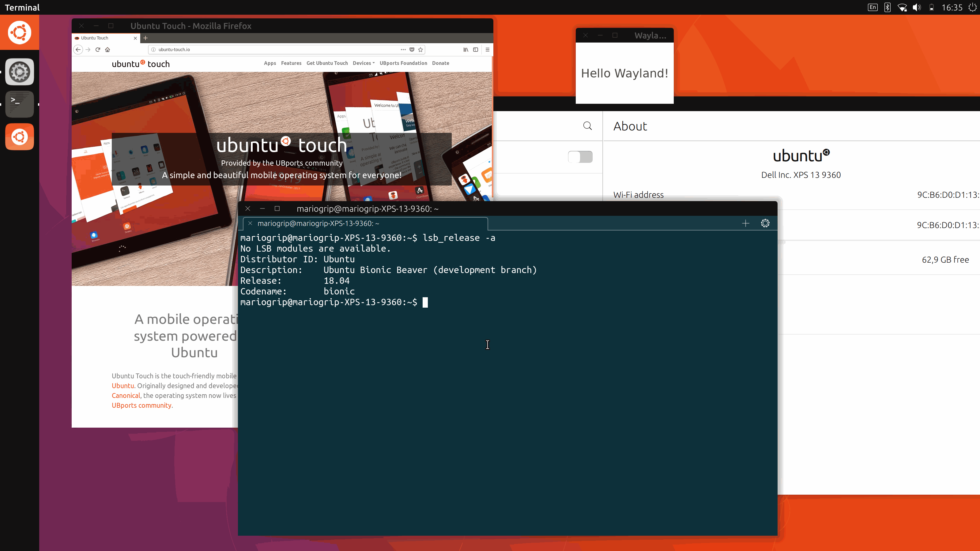Reload the ubuntu-touch.io page
The height and width of the screenshot is (551, 980).
pos(98,49)
